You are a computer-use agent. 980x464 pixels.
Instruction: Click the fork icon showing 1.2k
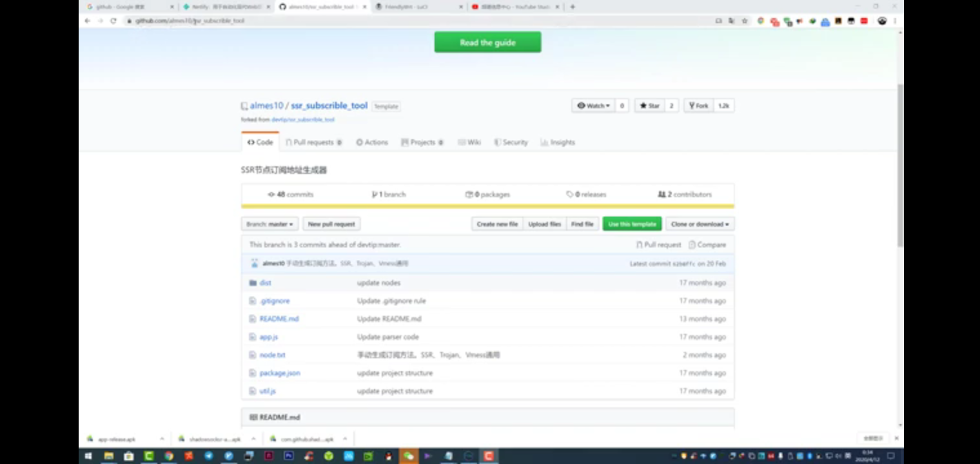pyautogui.click(x=691, y=105)
